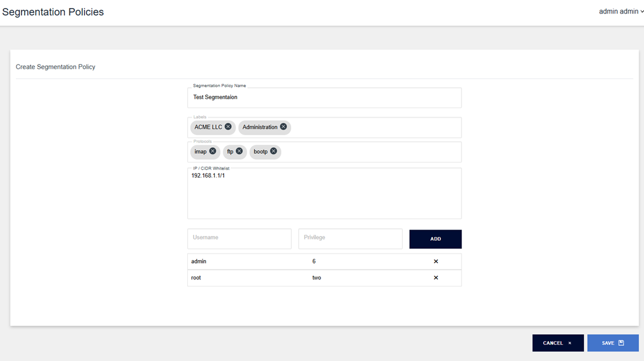The width and height of the screenshot is (644, 361).
Task: Select the root privilege value two
Action: [x=316, y=278]
